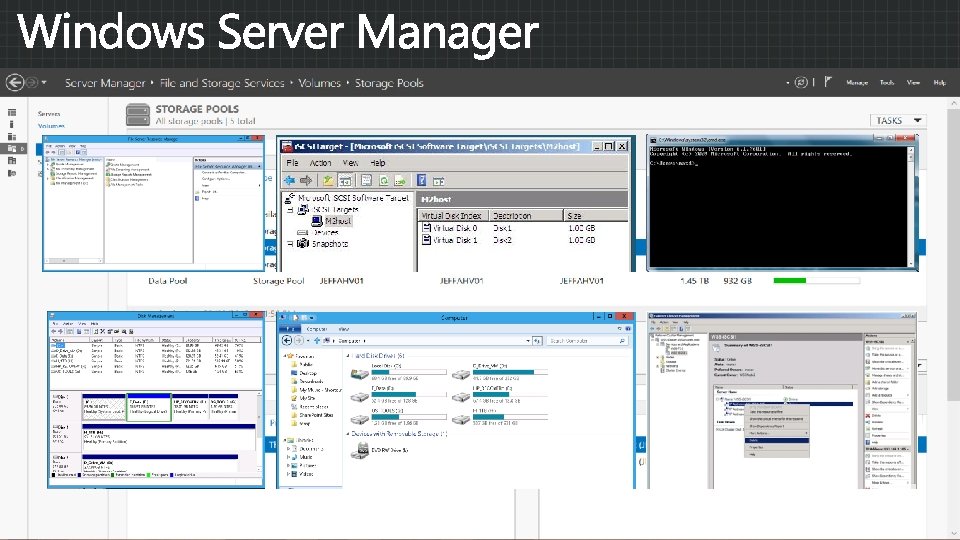This screenshot has height=540, width=960.
Task: Click properties icon in iSCSI Target toolbar
Action: [x=366, y=181]
